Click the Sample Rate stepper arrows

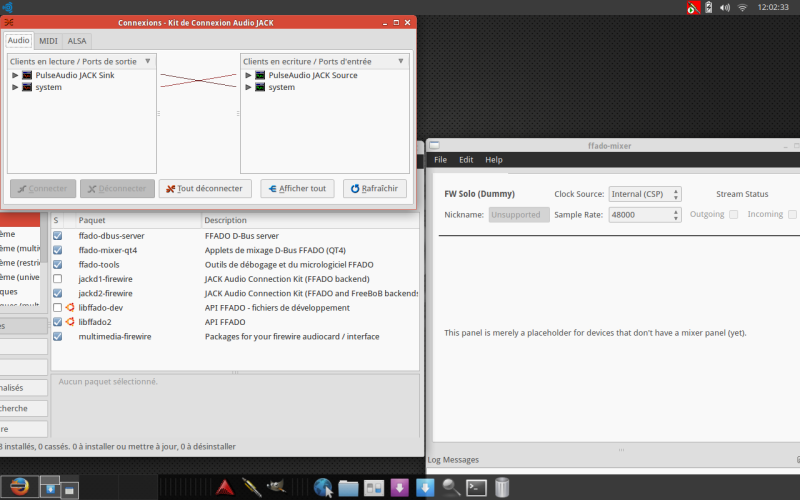(x=676, y=215)
